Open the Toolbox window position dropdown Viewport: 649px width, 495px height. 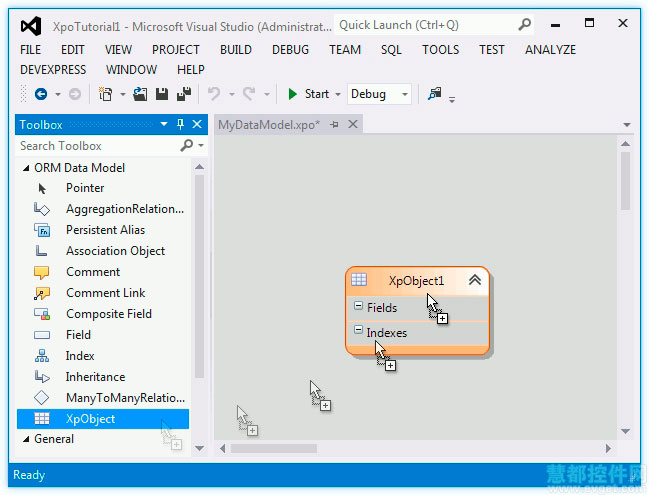tap(164, 124)
